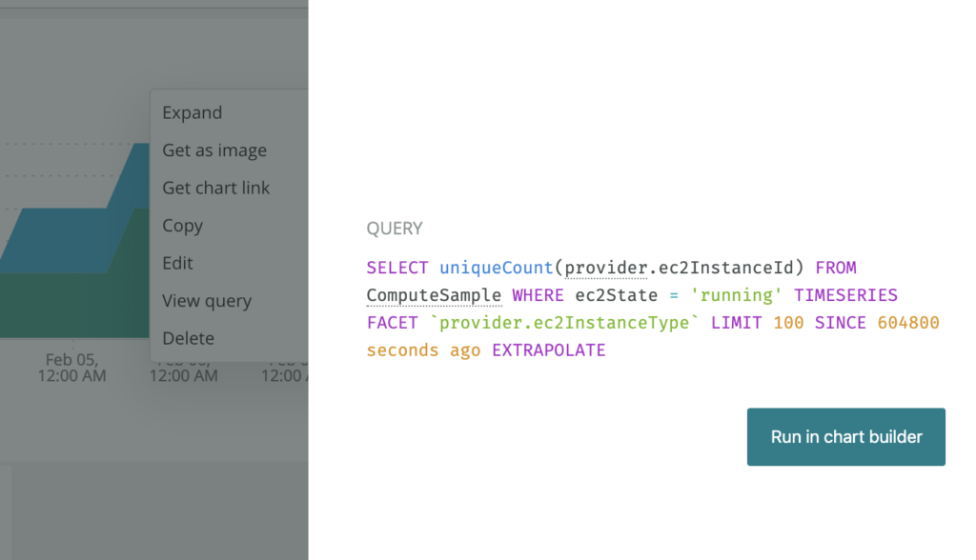This screenshot has width=976, height=560.
Task: Click the Run in chart builder button
Action: point(846,437)
